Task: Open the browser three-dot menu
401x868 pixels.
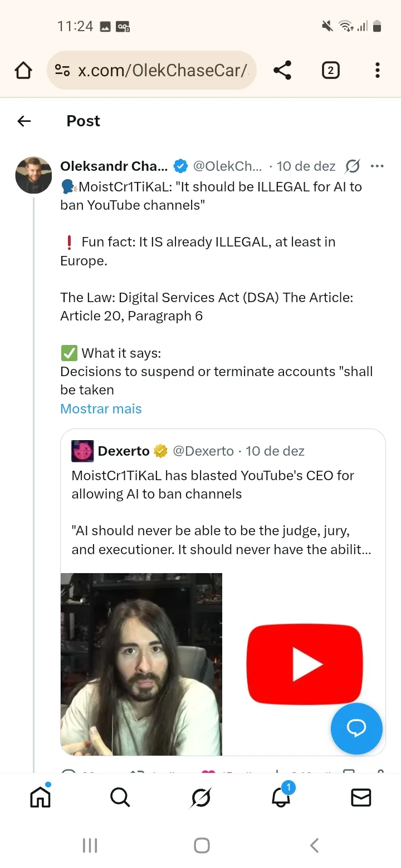Action: (x=377, y=71)
